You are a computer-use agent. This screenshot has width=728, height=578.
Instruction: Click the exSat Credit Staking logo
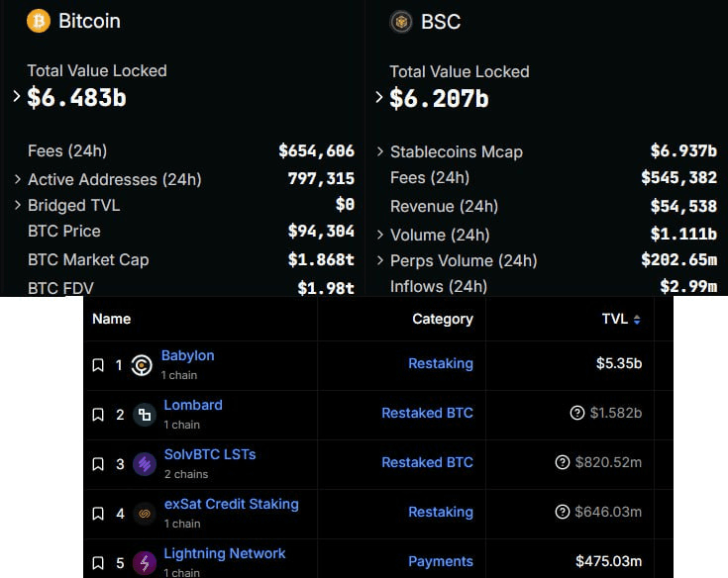click(145, 514)
